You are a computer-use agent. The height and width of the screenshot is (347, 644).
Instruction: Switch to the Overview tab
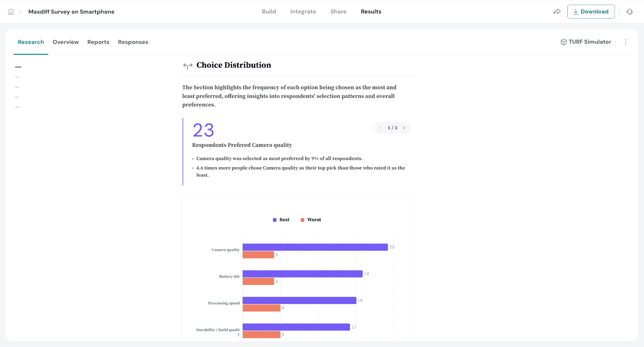click(66, 42)
